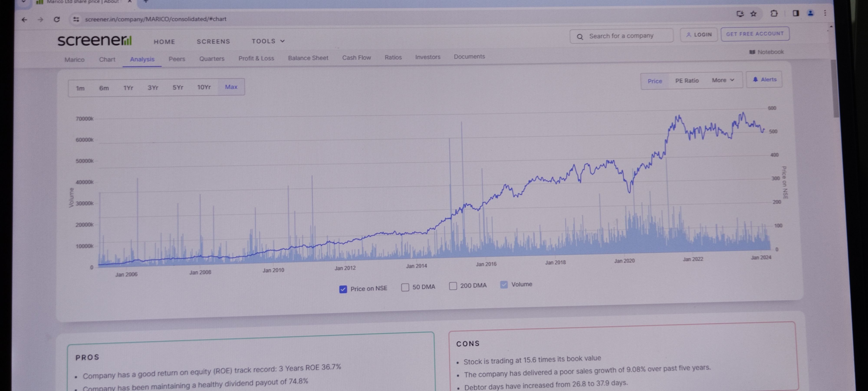The image size is (868, 391).
Task: Click the browser address bar URL
Action: coord(156,19)
